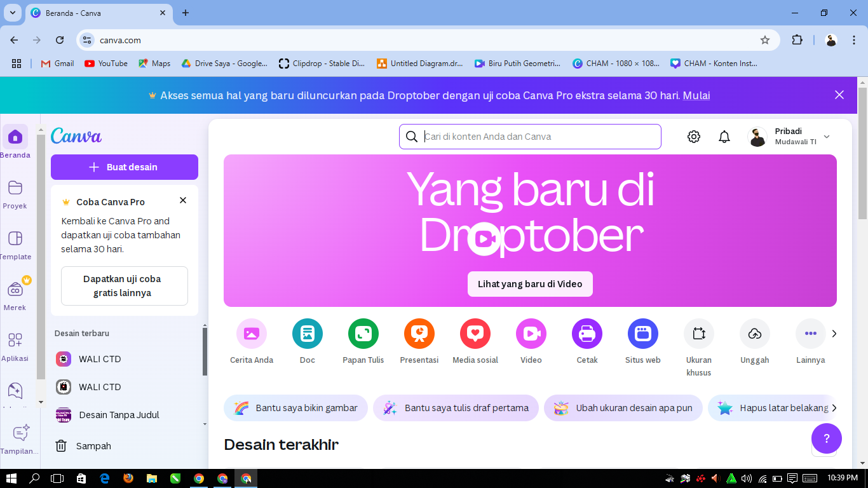Open the Drive Saya bookmark

(x=224, y=64)
